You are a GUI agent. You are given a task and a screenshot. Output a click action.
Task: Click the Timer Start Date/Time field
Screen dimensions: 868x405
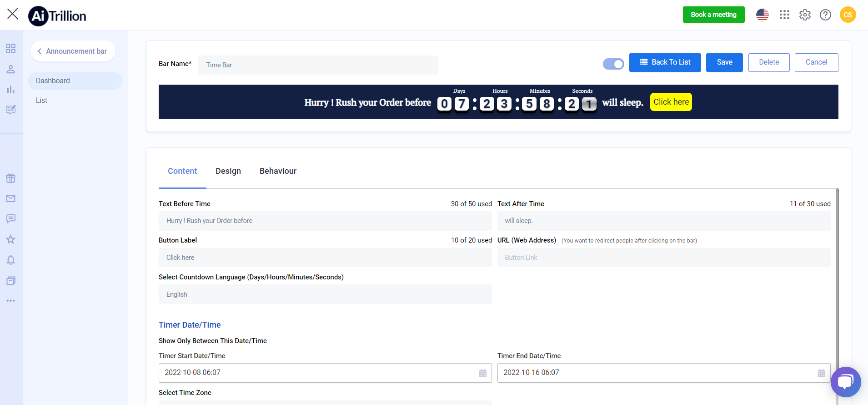(325, 373)
